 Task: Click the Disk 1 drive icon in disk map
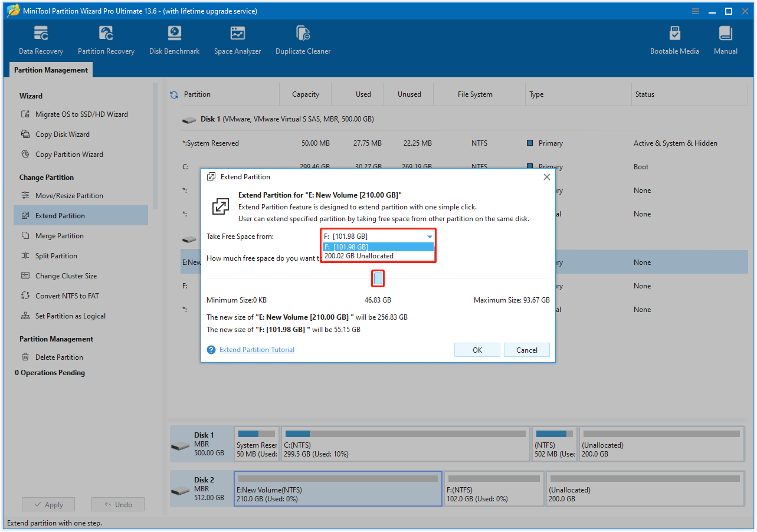coord(181,445)
